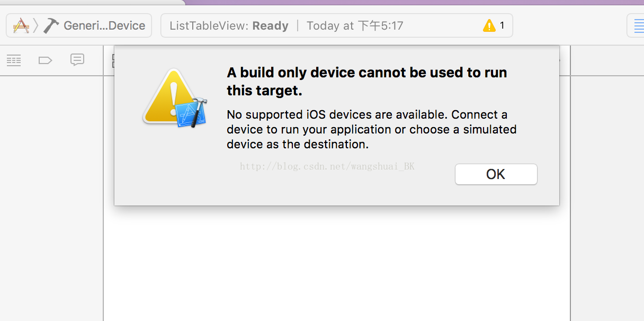Switch to the breakpoint navigator tag icon
644x321 pixels.
tap(46, 60)
